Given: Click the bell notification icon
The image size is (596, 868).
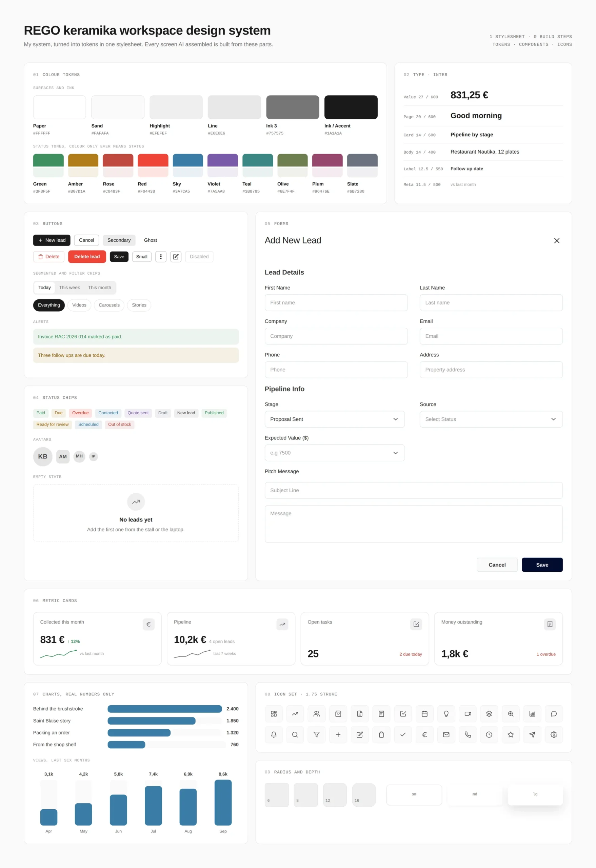Looking at the screenshot, I should pyautogui.click(x=273, y=735).
